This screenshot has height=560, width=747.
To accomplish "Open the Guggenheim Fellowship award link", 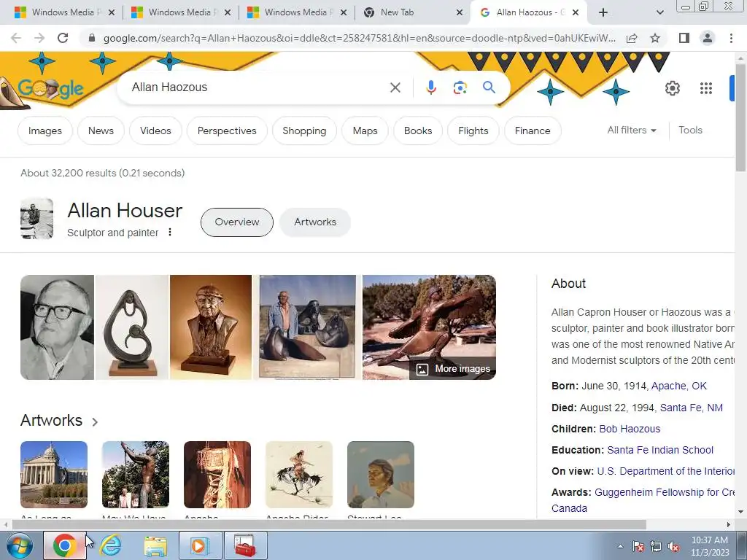I will coord(665,492).
